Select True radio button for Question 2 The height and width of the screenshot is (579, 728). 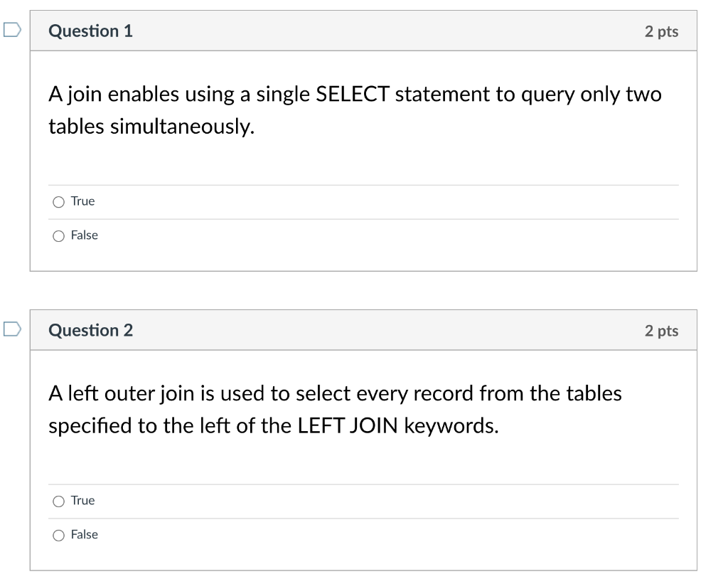pyautogui.click(x=58, y=501)
